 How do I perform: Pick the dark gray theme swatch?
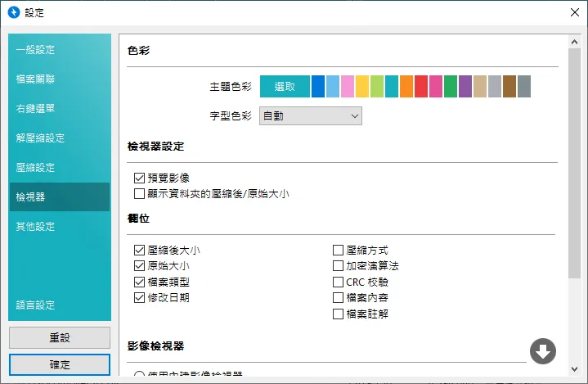click(x=524, y=86)
